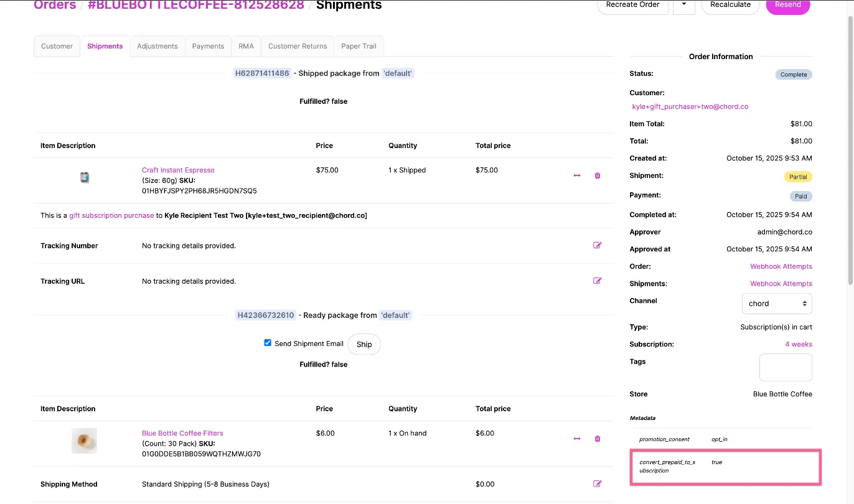Screen dimensions: 854x504
Task: Open the 4 weeks subscription link
Action: pos(799,344)
